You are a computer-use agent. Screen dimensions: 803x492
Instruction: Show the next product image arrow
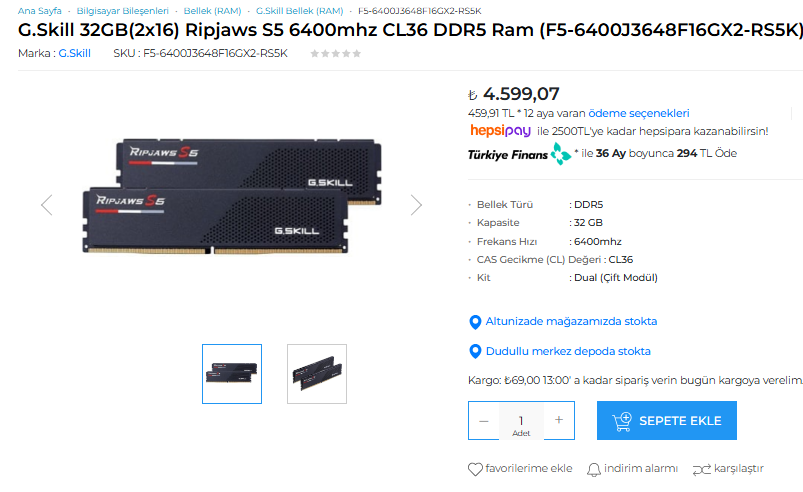tap(416, 205)
